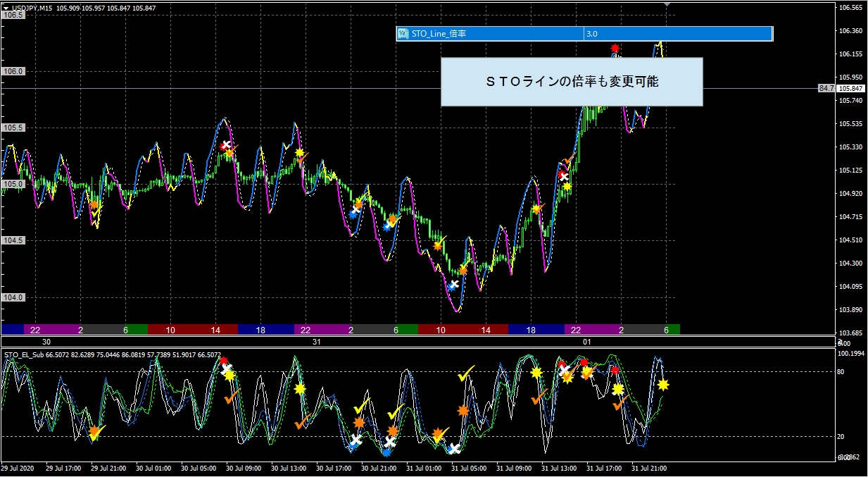Click the icon beside STO_Line_倍率 parameter
This screenshot has width=868, height=477.
(403, 34)
